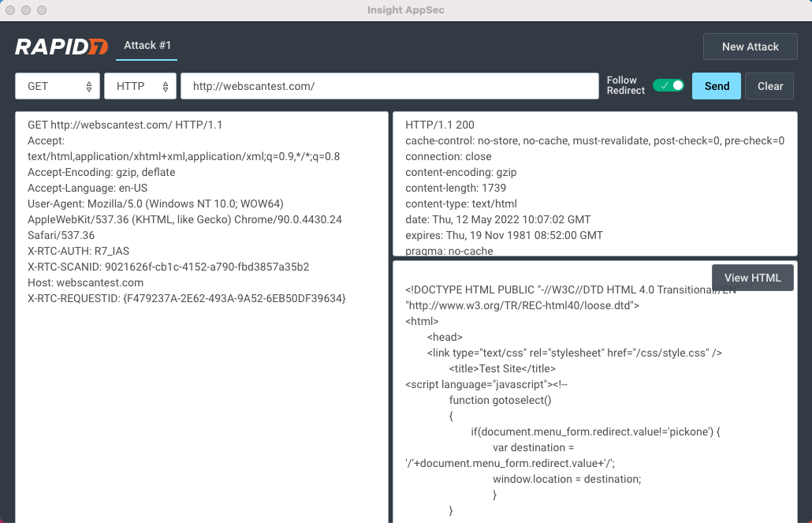Clear the current attack request
This screenshot has width=812, height=523.
point(769,86)
